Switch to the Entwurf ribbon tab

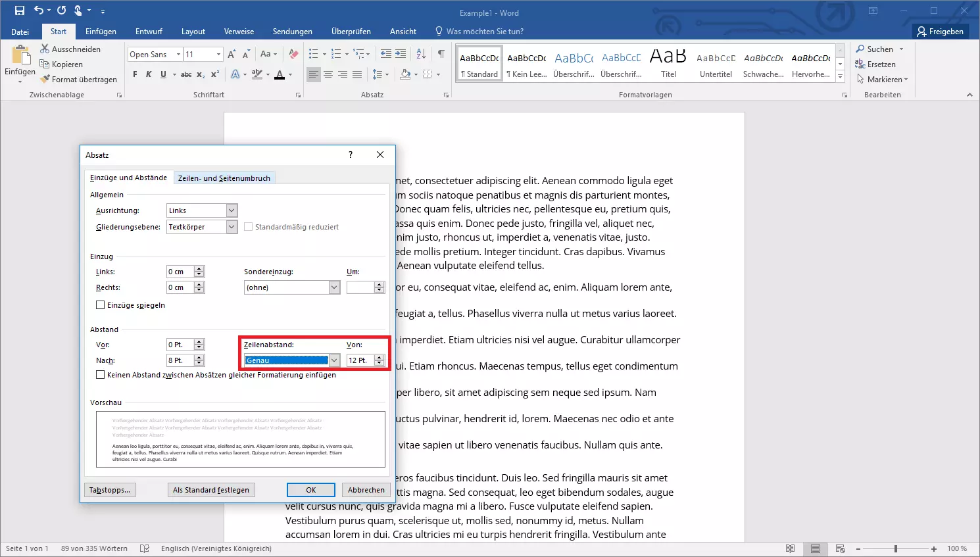(x=149, y=32)
